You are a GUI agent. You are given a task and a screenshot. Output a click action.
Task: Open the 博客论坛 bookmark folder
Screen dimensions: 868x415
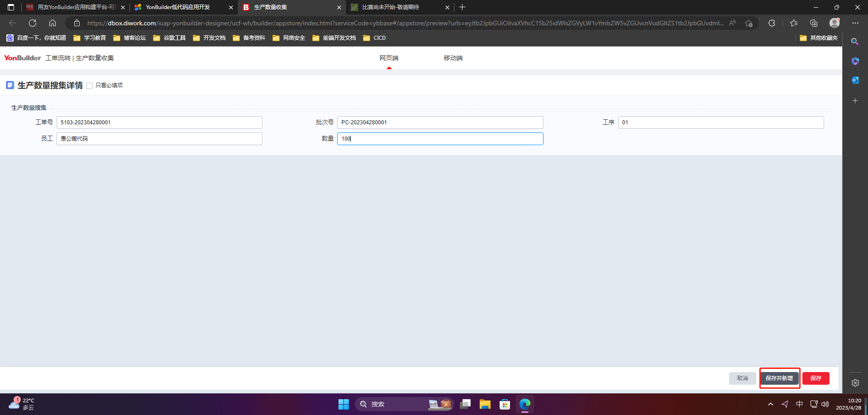(129, 38)
